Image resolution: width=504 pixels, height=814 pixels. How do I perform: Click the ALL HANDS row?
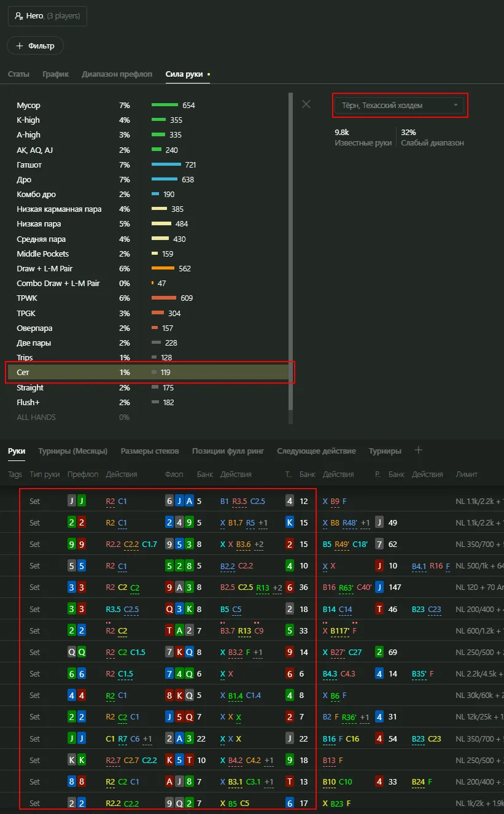pyautogui.click(x=36, y=417)
